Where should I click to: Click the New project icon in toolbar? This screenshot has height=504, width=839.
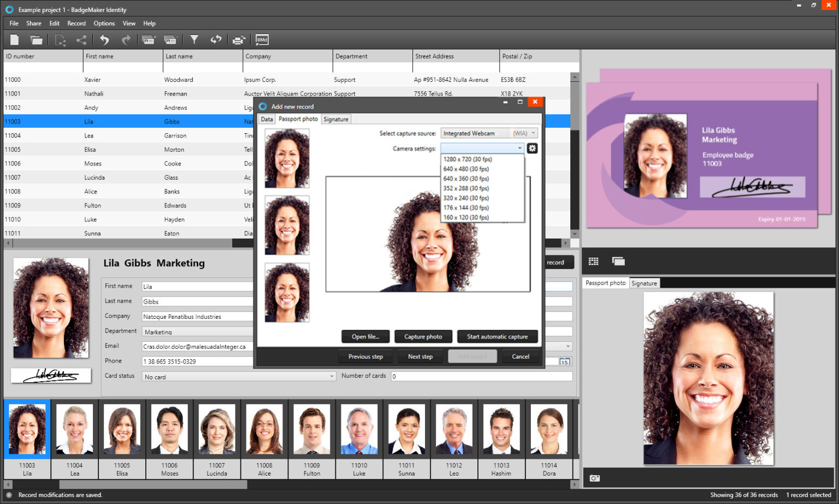pos(15,39)
